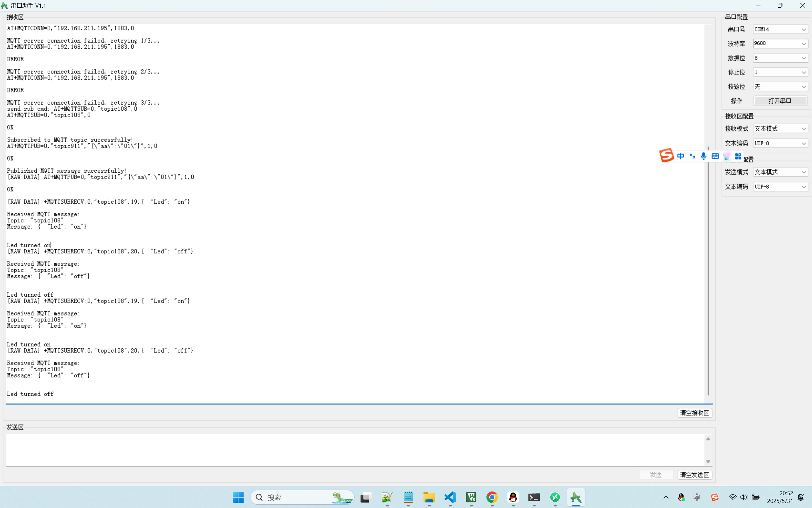Viewport: 812px width, 508px height.
Task: Click the 清空发送区 button
Action: [694, 475]
